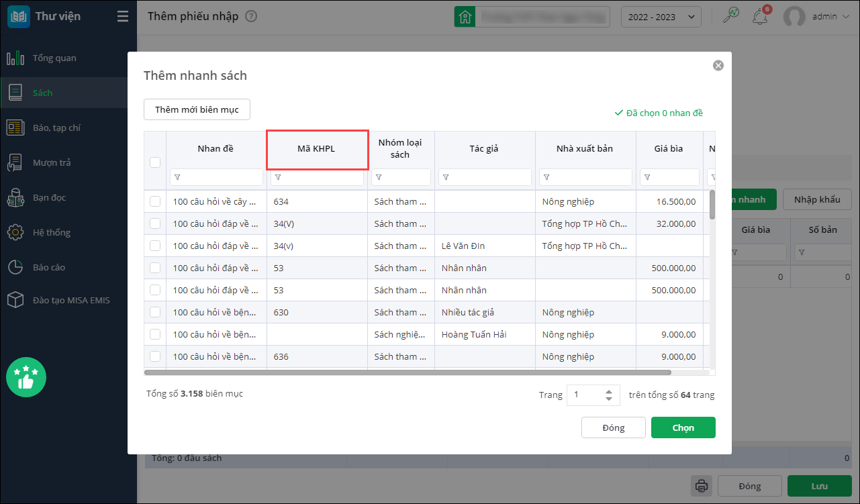Screen dimensions: 860x504
Task: Click the green Chọn button
Action: 683,427
